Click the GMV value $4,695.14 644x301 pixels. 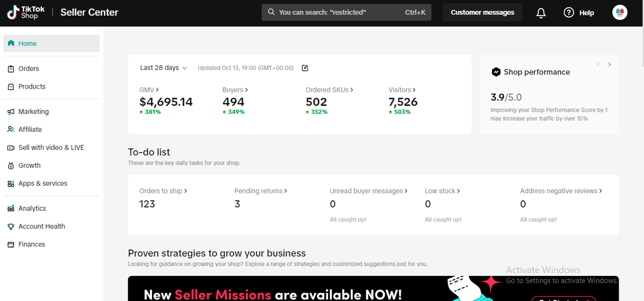(166, 102)
